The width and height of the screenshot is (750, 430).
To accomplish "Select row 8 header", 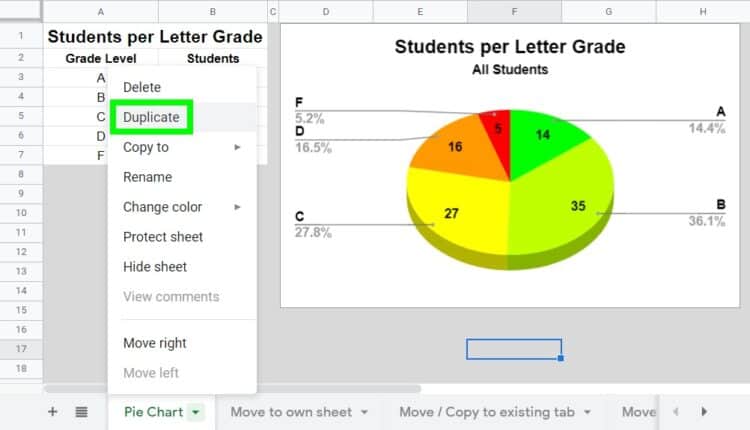I will tap(21, 174).
